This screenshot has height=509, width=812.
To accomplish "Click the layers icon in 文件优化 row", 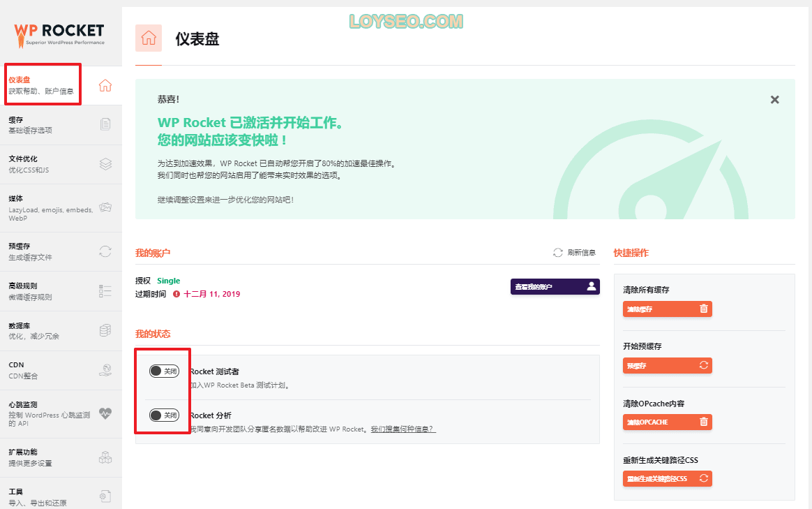I will 105,164.
